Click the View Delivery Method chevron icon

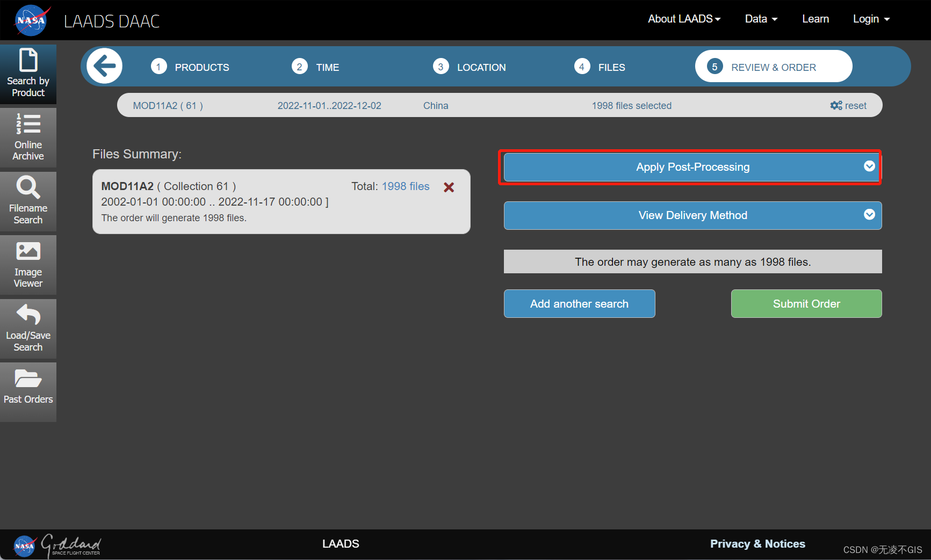[x=869, y=215]
